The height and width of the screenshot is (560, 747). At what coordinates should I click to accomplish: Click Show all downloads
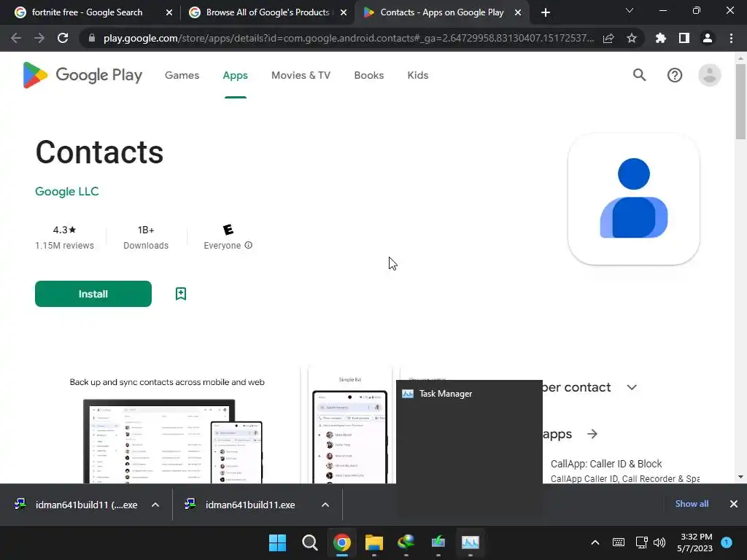[692, 504]
